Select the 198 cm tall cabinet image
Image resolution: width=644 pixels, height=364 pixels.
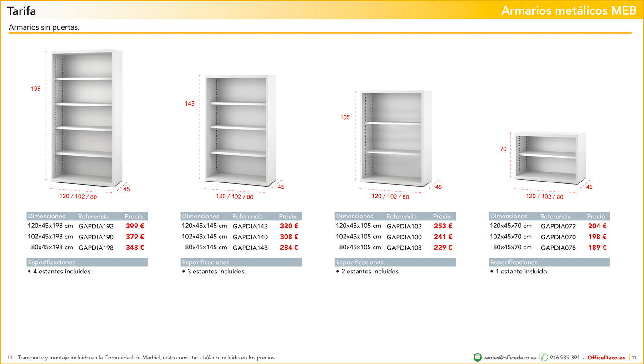click(86, 118)
